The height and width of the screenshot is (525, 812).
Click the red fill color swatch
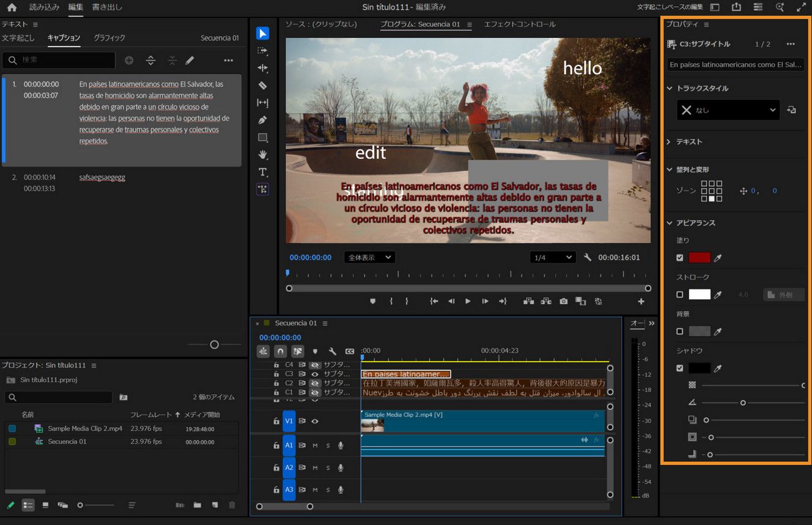699,258
